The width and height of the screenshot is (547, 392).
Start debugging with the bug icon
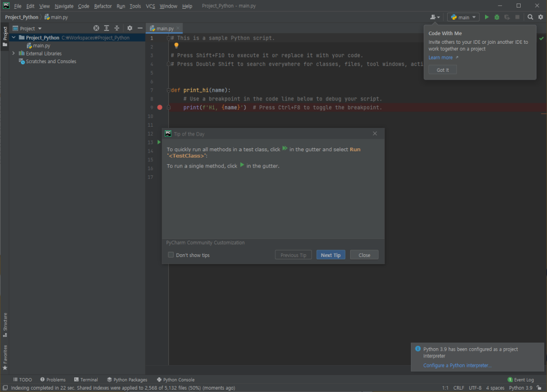[497, 17]
